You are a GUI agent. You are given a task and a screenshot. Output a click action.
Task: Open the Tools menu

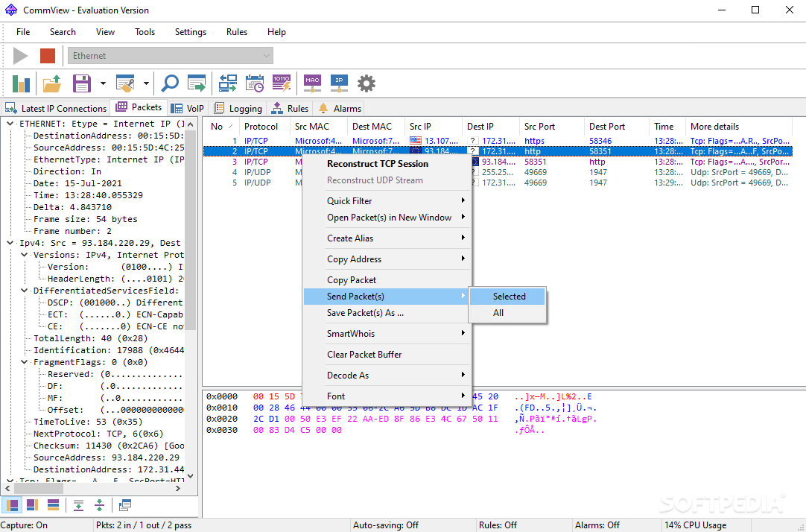click(x=145, y=32)
